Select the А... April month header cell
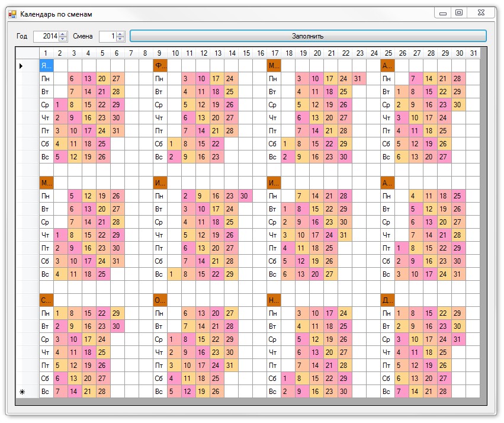The height and width of the screenshot is (423, 504). (x=388, y=66)
